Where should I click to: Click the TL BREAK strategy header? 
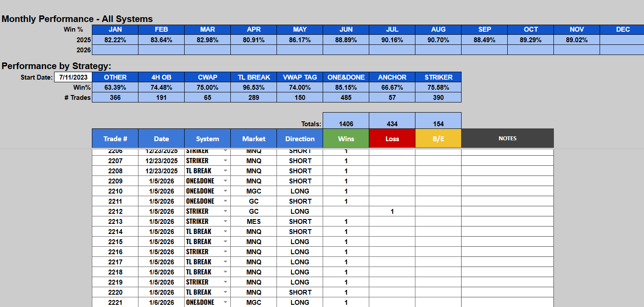click(254, 77)
